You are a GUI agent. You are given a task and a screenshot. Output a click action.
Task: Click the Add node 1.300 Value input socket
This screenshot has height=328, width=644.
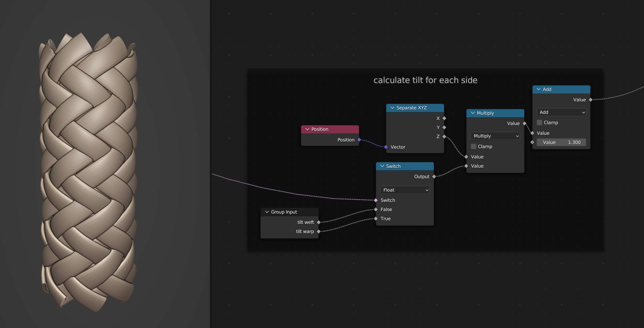[x=532, y=142]
